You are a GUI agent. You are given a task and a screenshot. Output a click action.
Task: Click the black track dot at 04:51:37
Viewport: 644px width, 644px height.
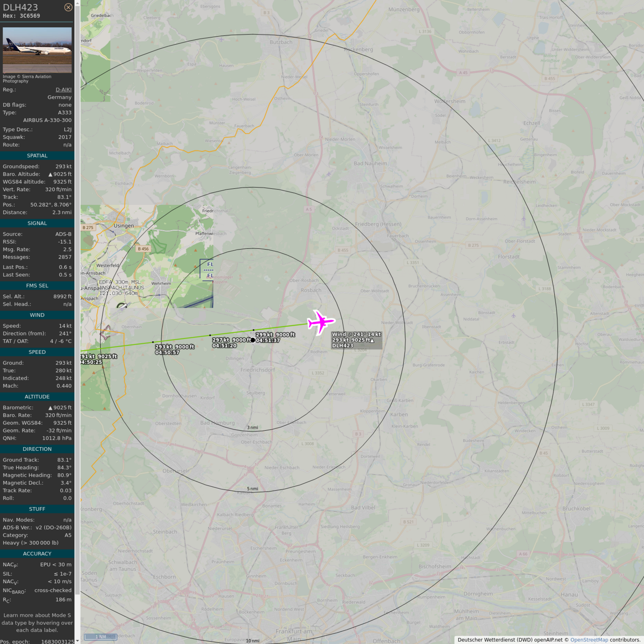click(253, 340)
